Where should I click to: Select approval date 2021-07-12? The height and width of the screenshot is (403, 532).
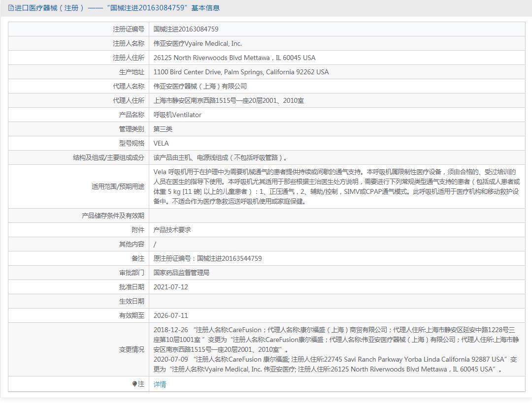coord(170,287)
